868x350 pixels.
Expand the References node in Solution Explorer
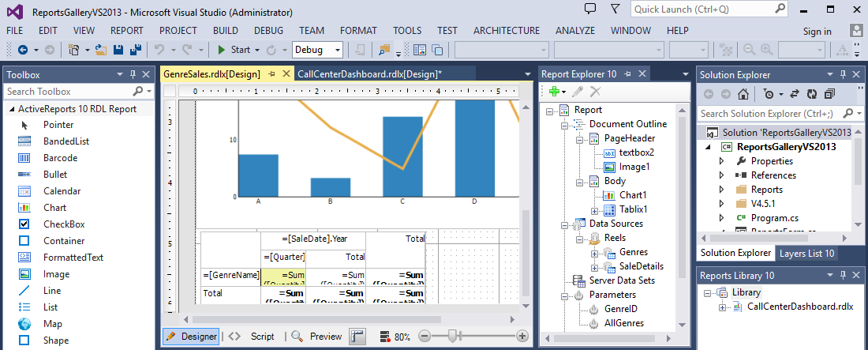point(721,175)
